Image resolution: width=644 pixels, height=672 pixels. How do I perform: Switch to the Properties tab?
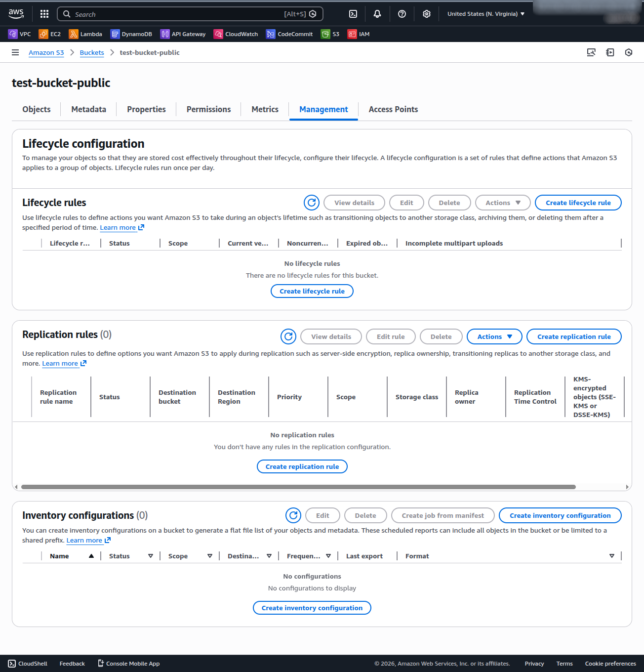coord(146,109)
